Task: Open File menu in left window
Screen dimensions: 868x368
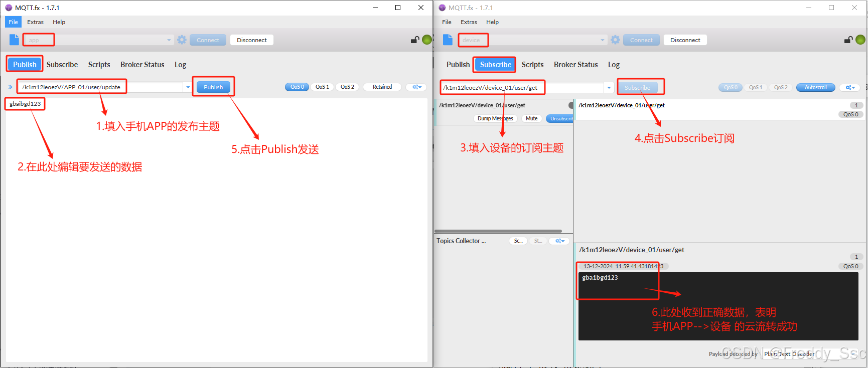Action: tap(13, 22)
